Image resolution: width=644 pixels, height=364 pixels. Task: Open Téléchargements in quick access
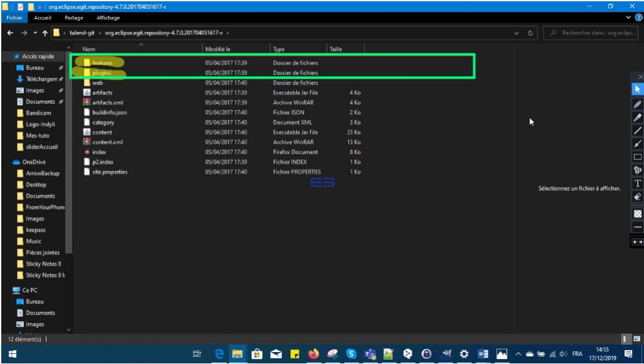pos(42,79)
